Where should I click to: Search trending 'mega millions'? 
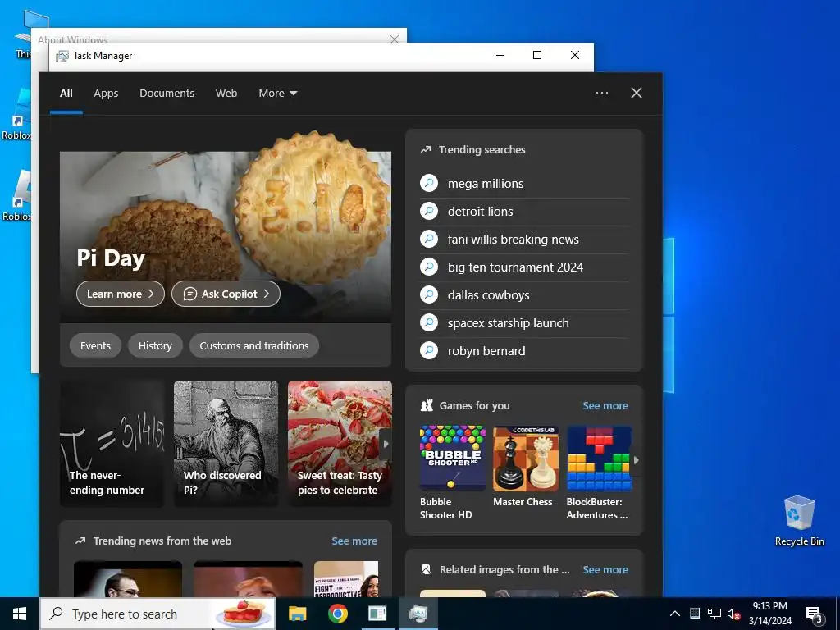pos(486,183)
